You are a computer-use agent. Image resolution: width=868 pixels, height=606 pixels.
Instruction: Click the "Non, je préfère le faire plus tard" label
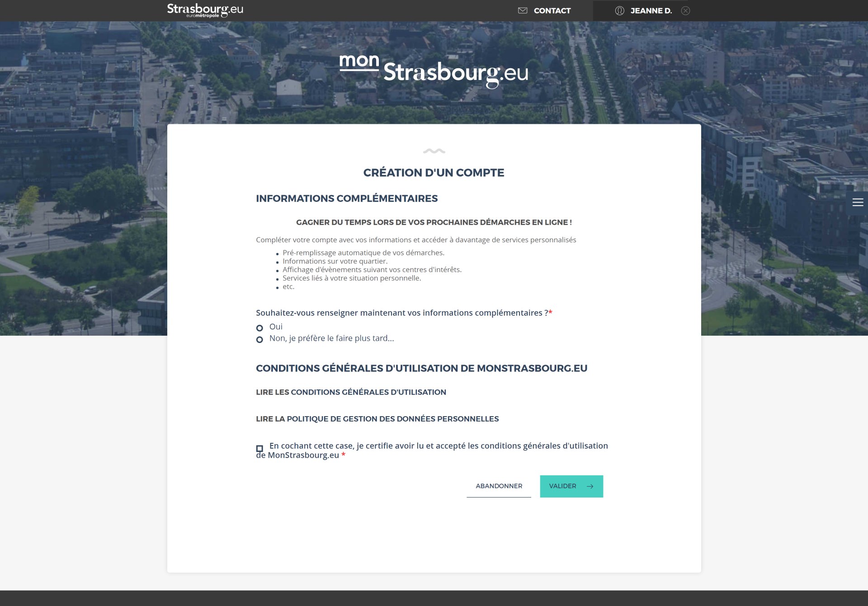pos(331,338)
